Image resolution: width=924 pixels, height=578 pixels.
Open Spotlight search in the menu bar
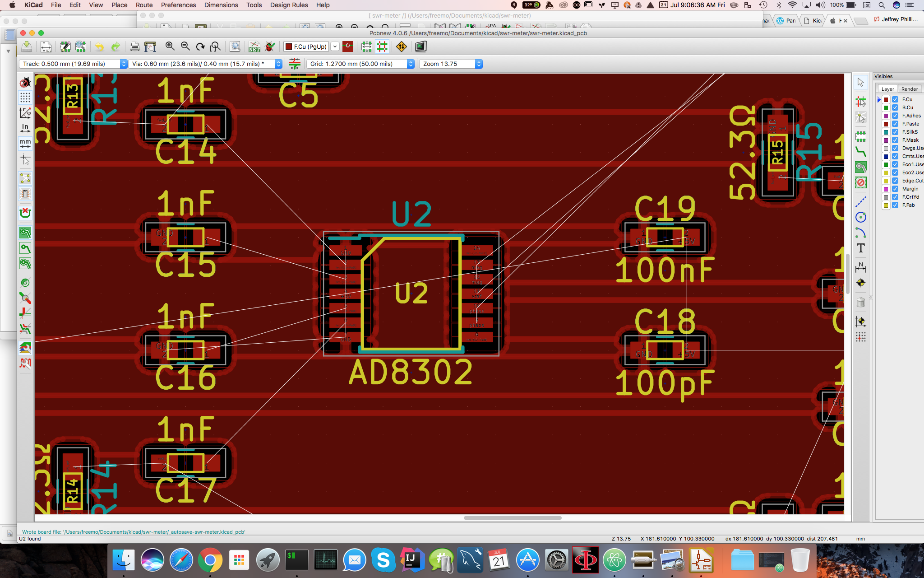click(881, 5)
